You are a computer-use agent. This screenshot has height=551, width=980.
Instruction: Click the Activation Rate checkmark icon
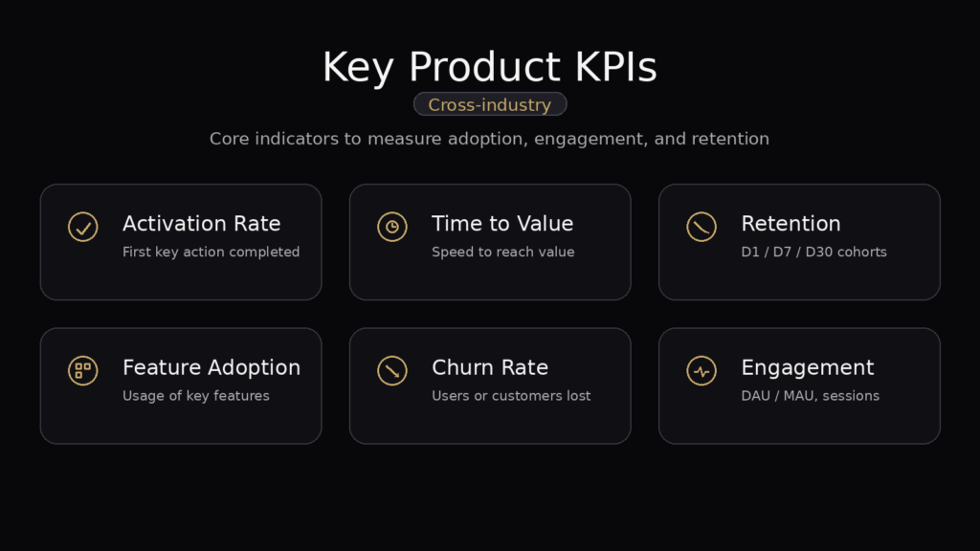point(83,227)
